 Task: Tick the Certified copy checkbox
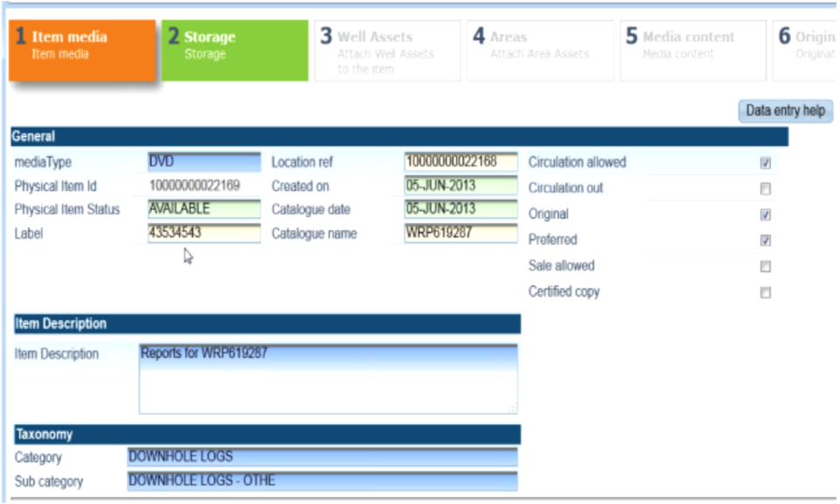[766, 292]
